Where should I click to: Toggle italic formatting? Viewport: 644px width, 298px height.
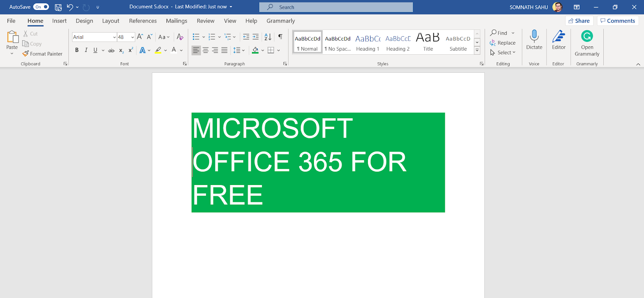[x=86, y=50]
